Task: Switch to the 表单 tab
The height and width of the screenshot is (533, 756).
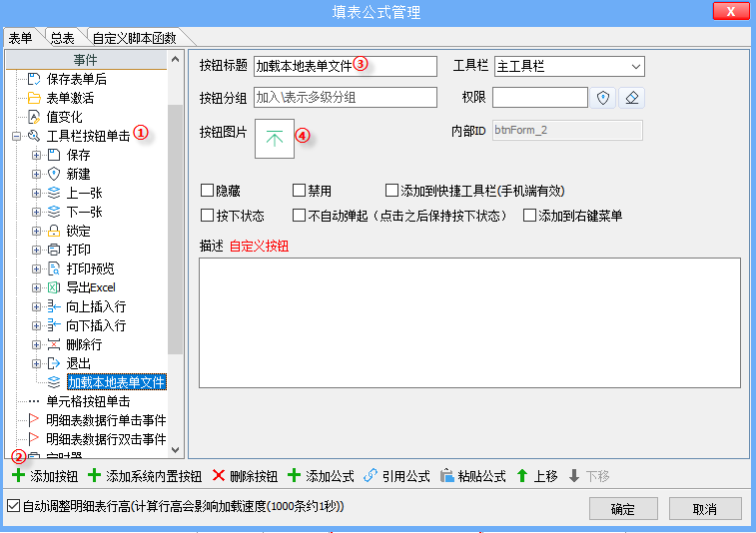Action: (20, 38)
